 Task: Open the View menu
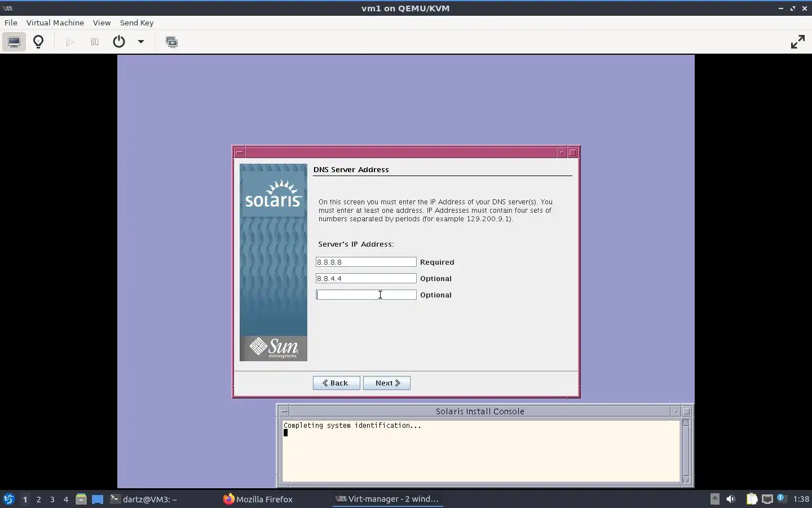(101, 23)
